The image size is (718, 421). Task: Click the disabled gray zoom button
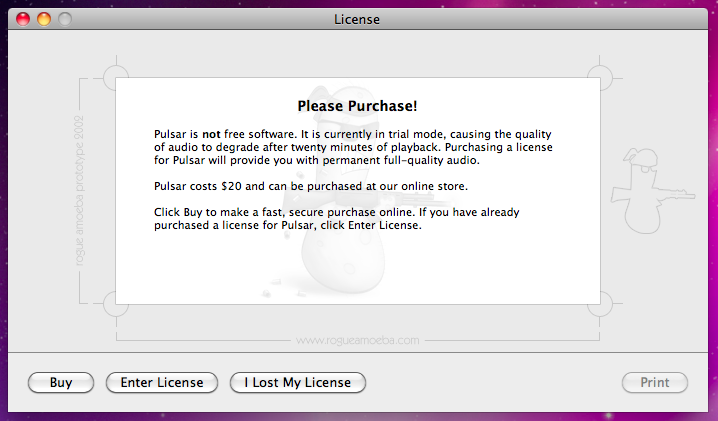point(65,19)
